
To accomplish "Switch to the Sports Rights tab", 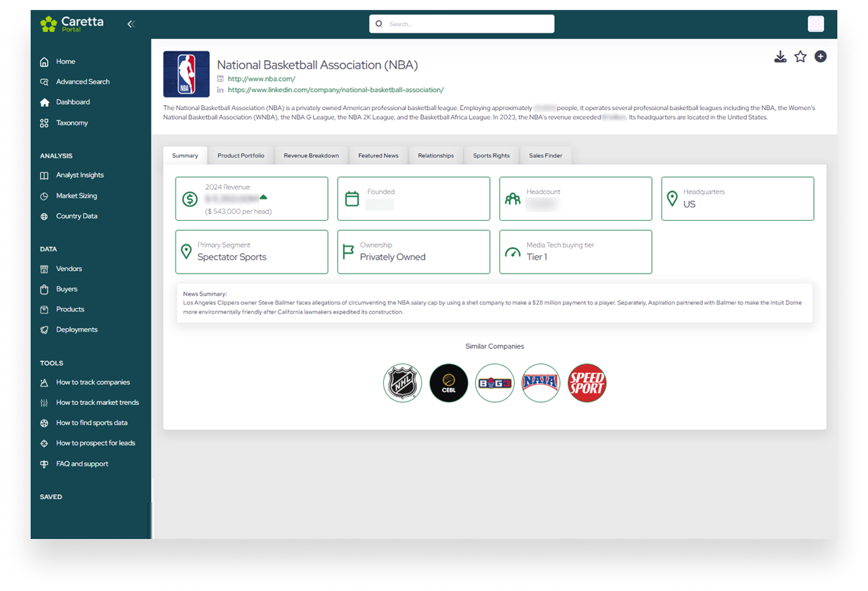I will point(491,155).
